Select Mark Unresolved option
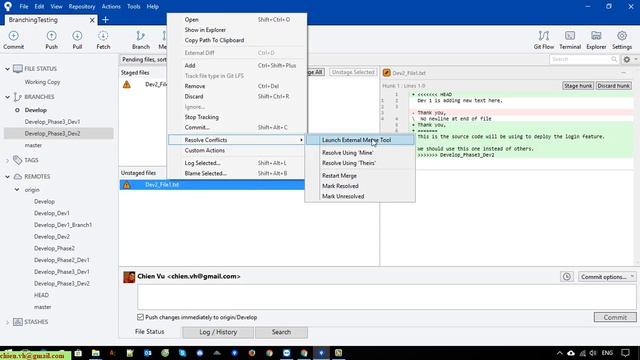Image resolution: width=640 pixels, height=360 pixels. pyautogui.click(x=360, y=196)
